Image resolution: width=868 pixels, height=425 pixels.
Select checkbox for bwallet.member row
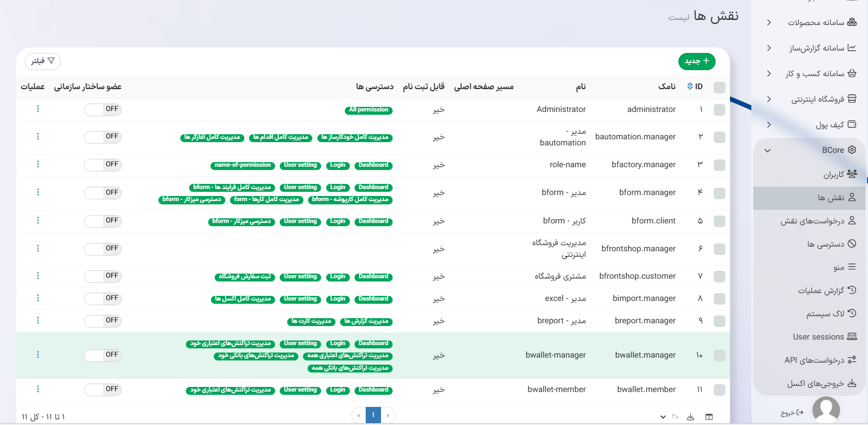pos(719,390)
